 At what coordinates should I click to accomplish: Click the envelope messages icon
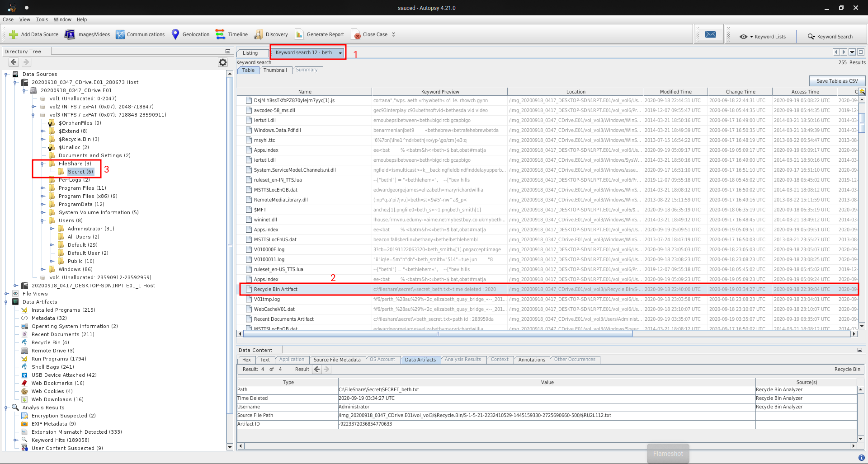tap(710, 35)
